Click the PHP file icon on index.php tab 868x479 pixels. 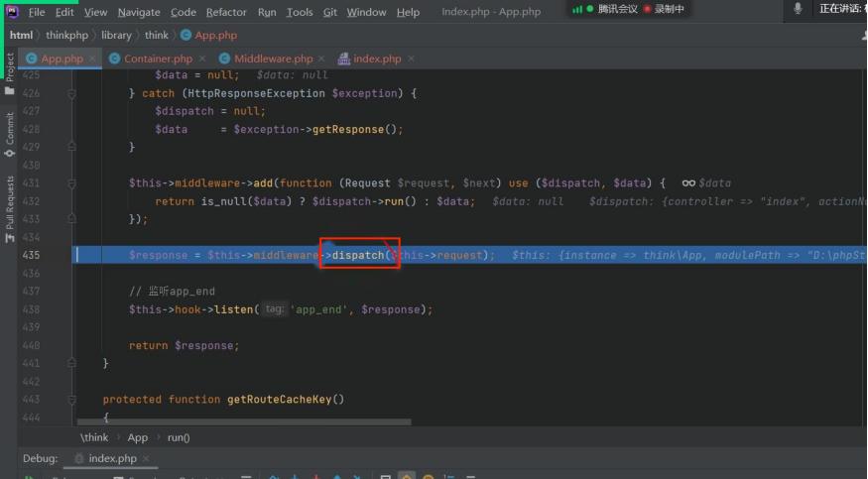(344, 59)
